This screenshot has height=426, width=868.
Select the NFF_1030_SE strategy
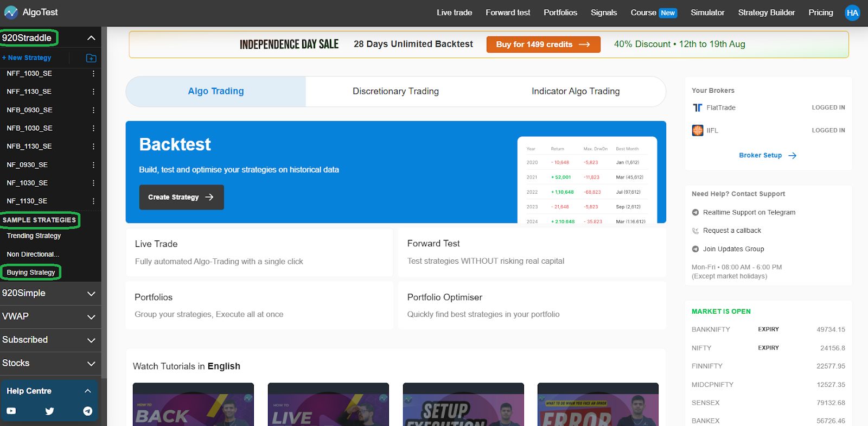pos(29,73)
